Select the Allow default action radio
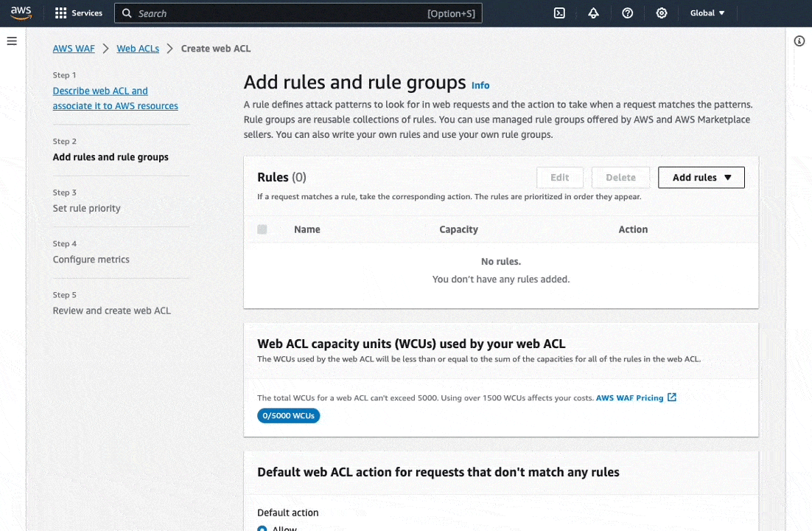The image size is (812, 531). [x=262, y=528]
